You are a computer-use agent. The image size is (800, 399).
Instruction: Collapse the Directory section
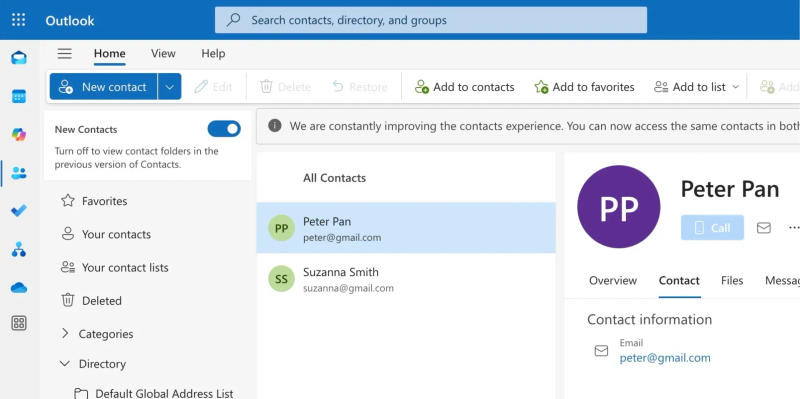click(65, 364)
